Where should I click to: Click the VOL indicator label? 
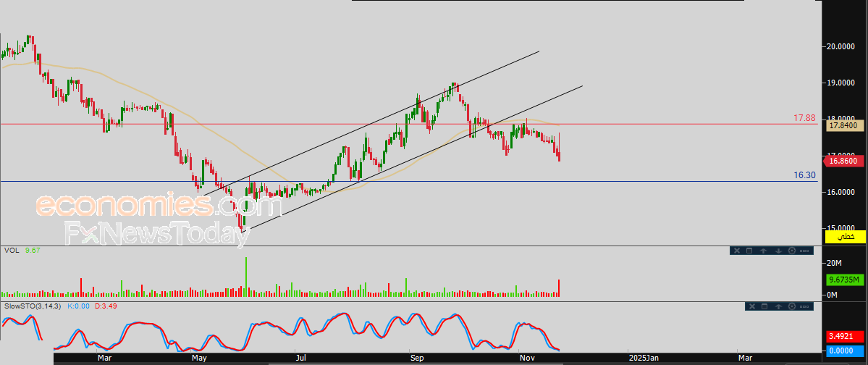(x=12, y=251)
